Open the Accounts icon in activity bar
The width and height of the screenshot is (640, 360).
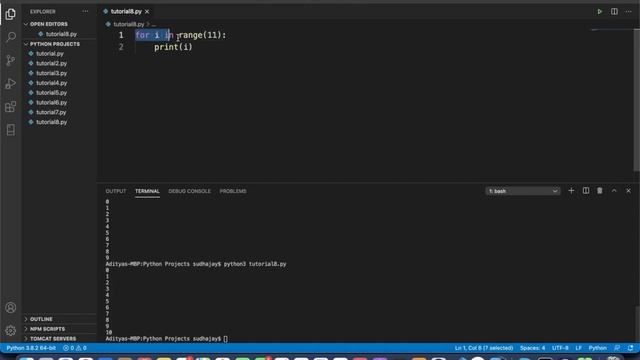(11, 307)
